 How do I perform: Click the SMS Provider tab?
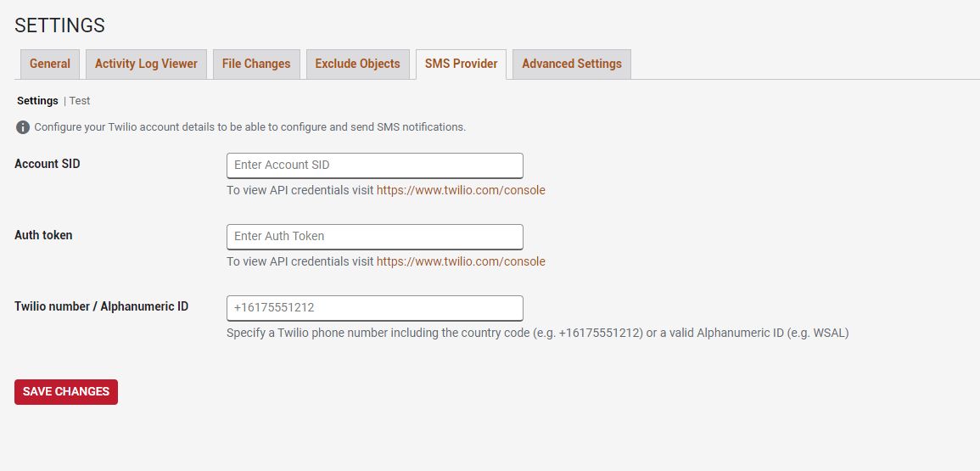(x=462, y=64)
